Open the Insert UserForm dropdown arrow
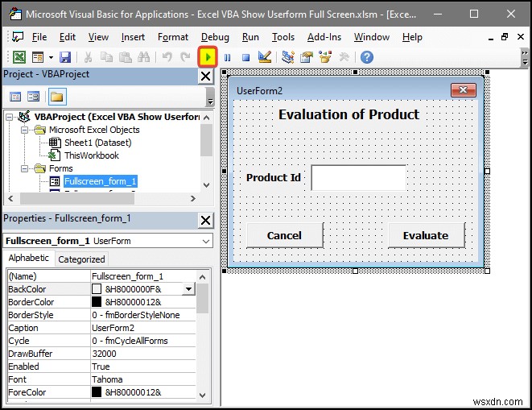The height and width of the screenshot is (410, 532). click(51, 57)
